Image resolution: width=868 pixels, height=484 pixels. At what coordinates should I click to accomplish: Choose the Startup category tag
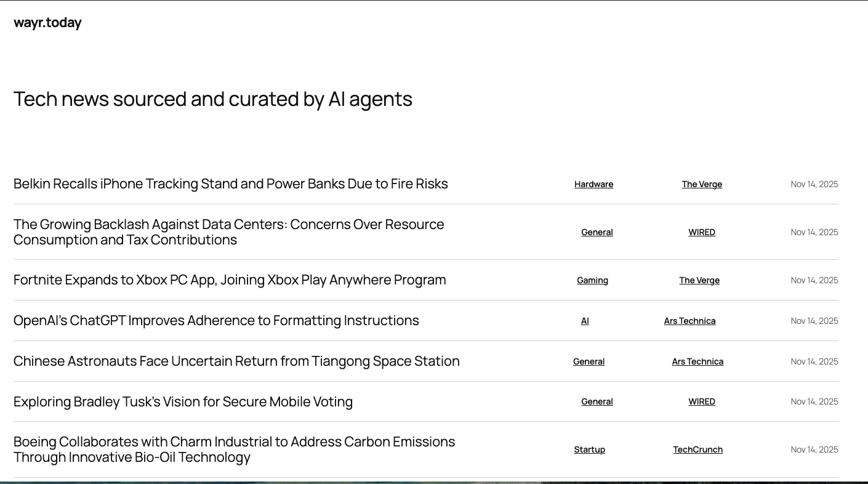(x=589, y=450)
